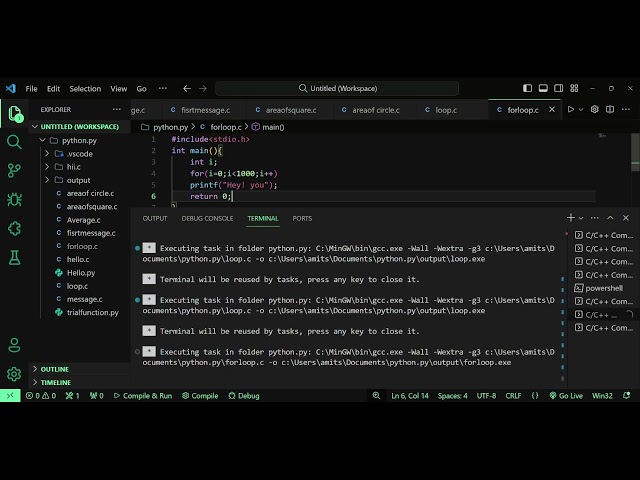
Task: Open the overflow menu ellipsis in menu bar
Action: click(x=163, y=89)
